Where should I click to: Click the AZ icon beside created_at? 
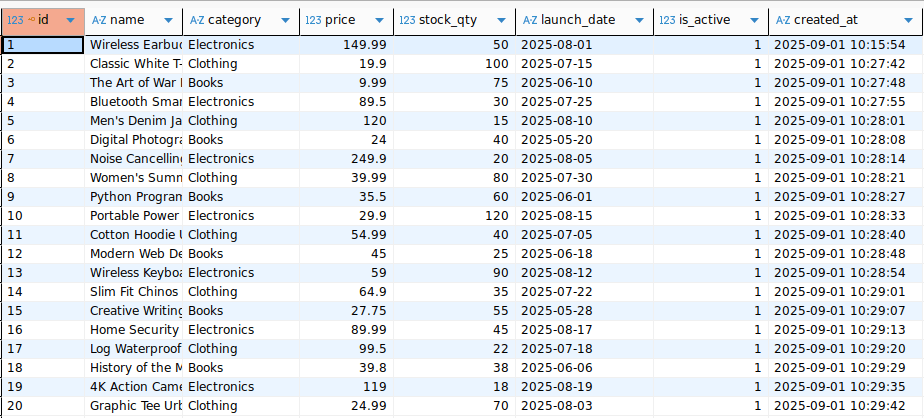(x=784, y=20)
